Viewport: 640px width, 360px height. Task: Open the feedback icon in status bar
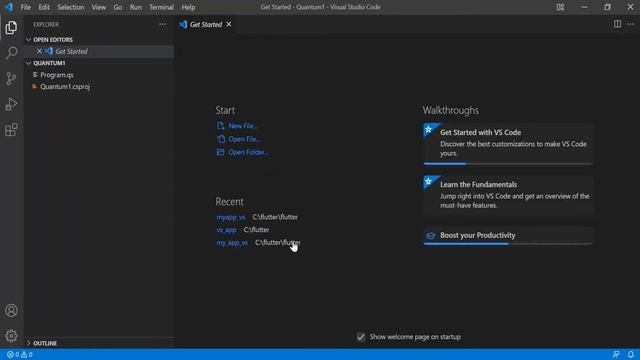coord(616,354)
